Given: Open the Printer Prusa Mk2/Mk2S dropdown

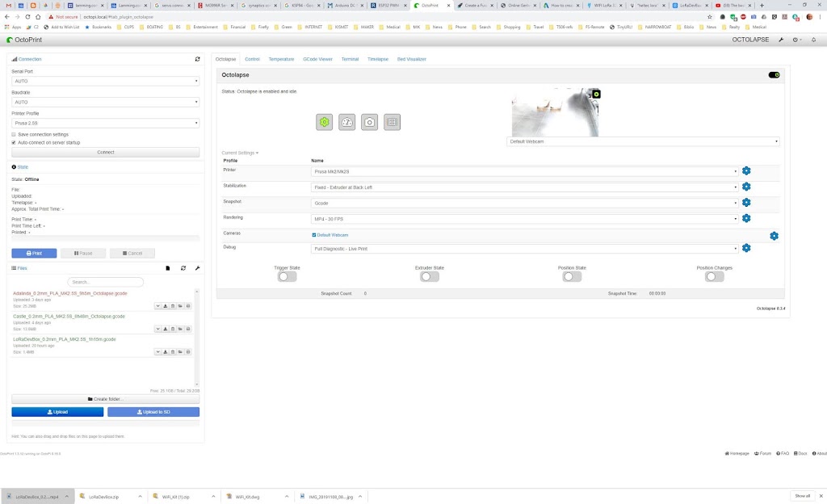Looking at the screenshot, I should [x=525, y=171].
